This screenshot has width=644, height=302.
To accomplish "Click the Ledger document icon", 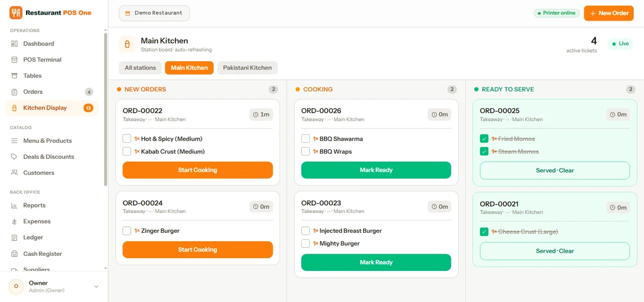I will [14, 238].
